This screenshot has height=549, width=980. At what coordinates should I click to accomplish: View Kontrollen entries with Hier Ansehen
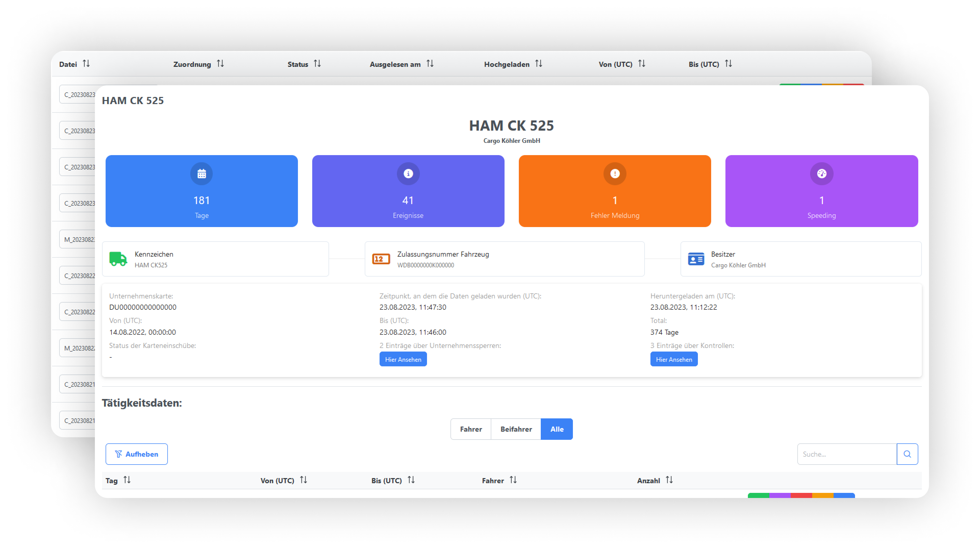[674, 359]
